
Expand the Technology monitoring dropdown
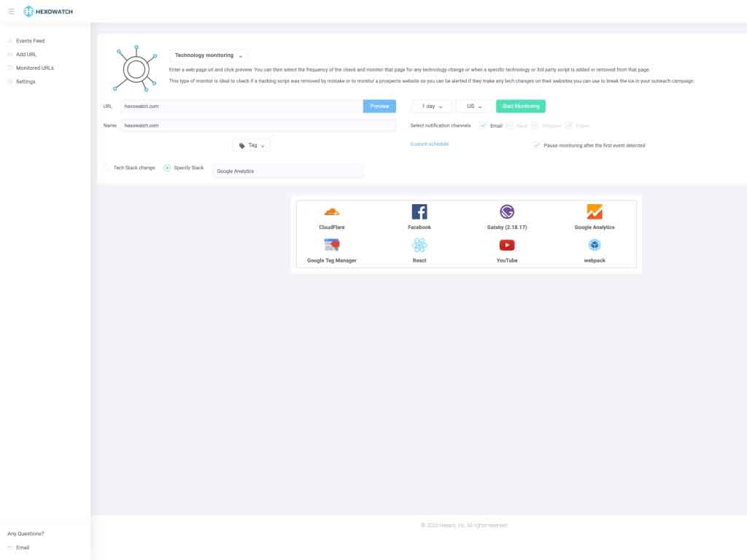[208, 55]
